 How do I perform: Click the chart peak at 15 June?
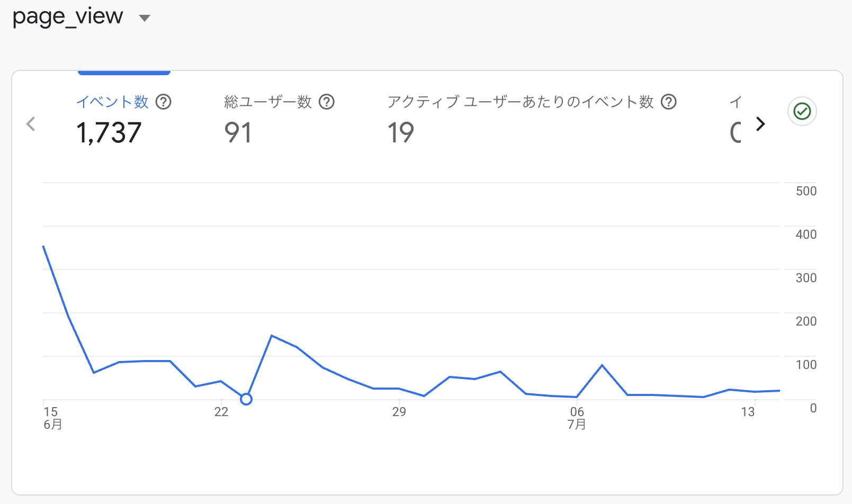[43, 246]
